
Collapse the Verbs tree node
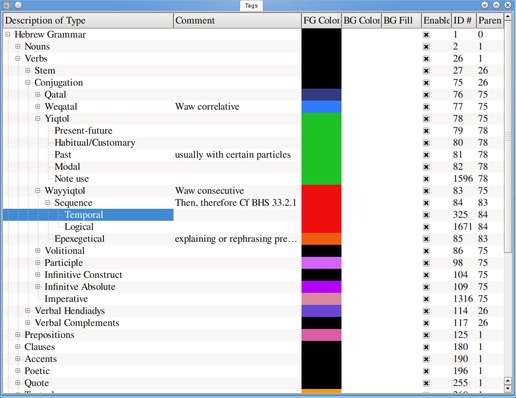click(x=18, y=59)
